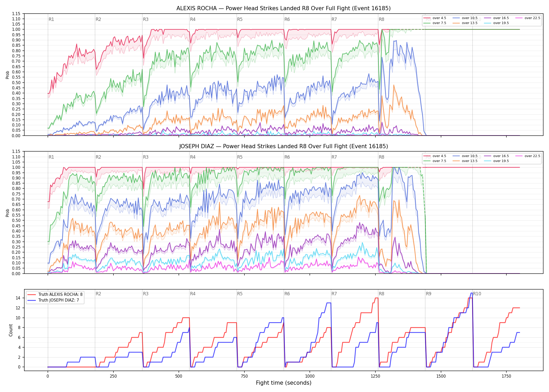Click the x-axis tick label 1000

tap(310, 376)
